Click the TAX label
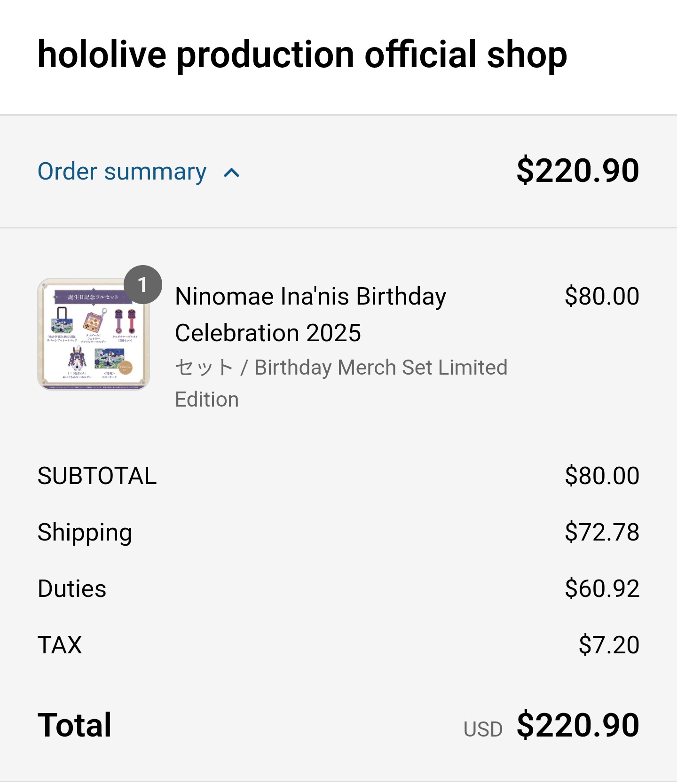The image size is (677, 784). (x=60, y=645)
